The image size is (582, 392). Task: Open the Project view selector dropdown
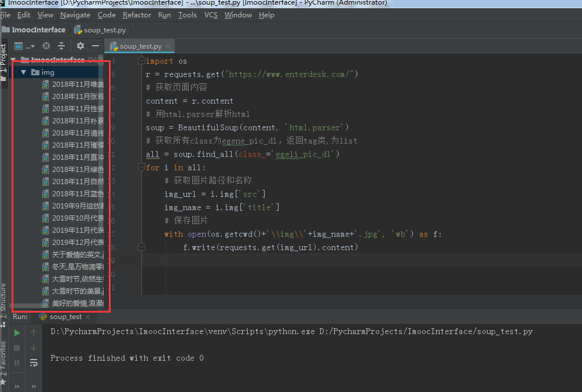coord(24,46)
